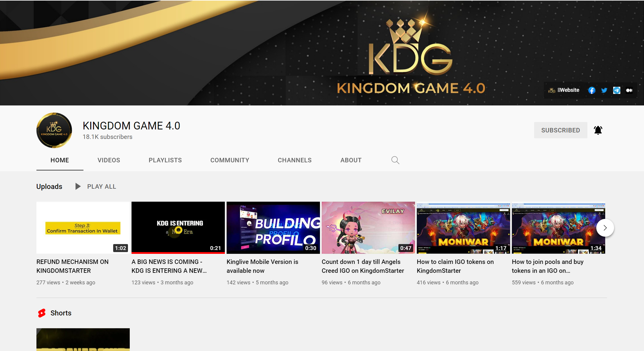Open the KDG IS ENTERING thumbnail
Viewport: 644px width, 351px height.
point(178,227)
